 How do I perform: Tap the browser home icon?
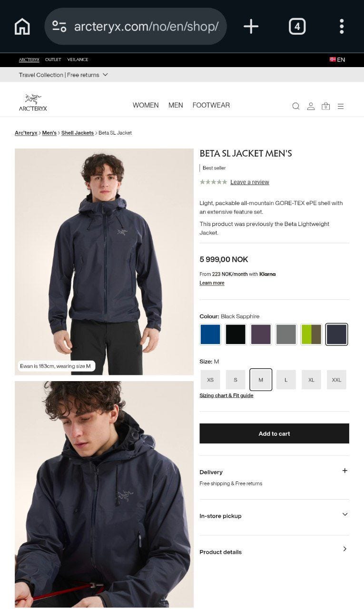22,26
